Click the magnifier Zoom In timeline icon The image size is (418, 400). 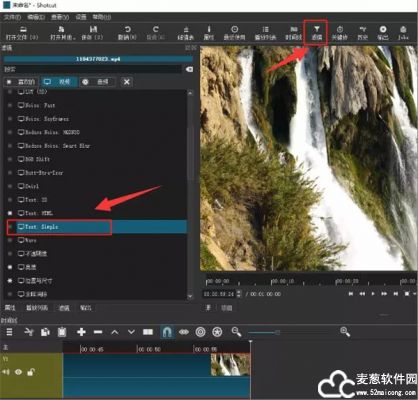(345, 332)
